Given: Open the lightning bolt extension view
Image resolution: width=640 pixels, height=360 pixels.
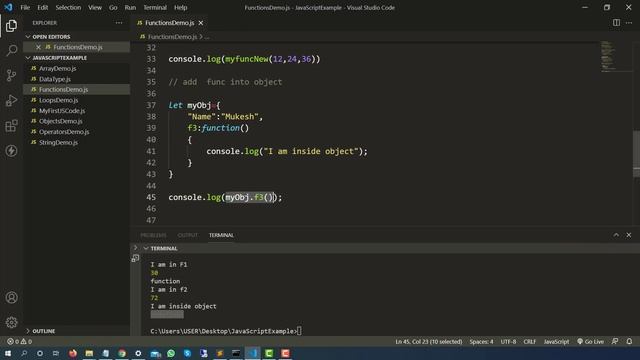Looking at the screenshot, I should (x=11, y=151).
